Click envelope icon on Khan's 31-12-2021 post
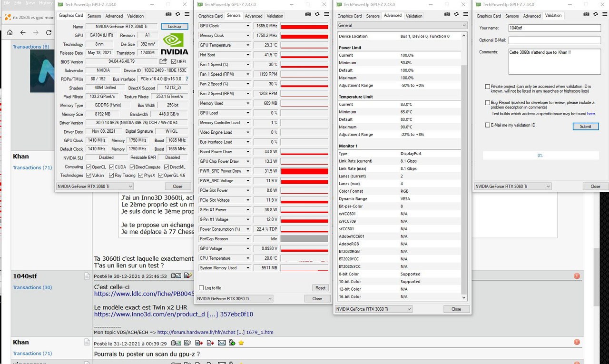609x364 pixels. 222,343
